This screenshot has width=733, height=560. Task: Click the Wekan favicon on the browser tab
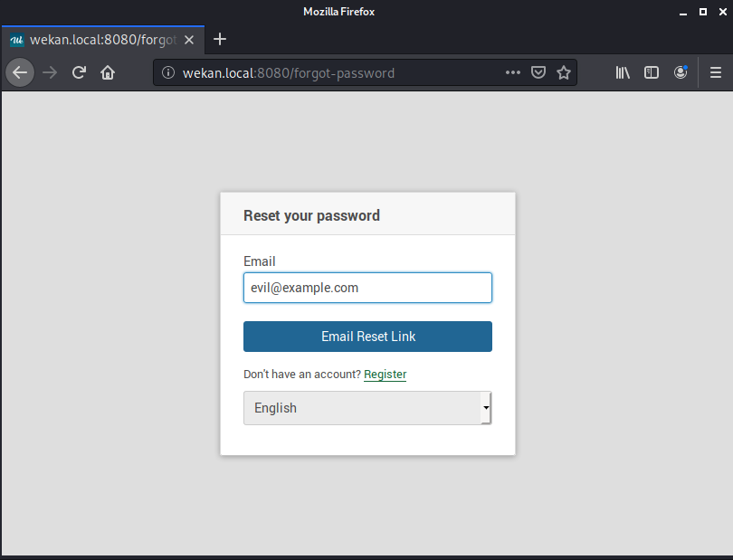point(15,40)
